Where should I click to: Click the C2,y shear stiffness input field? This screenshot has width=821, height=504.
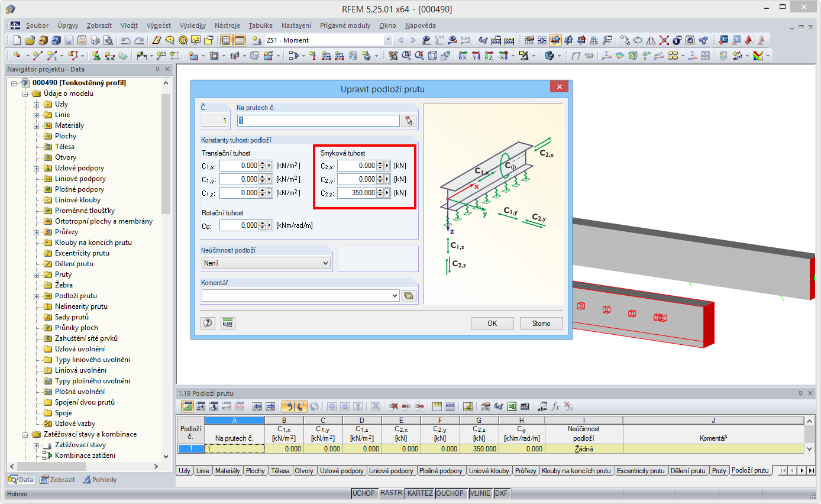pyautogui.click(x=357, y=179)
